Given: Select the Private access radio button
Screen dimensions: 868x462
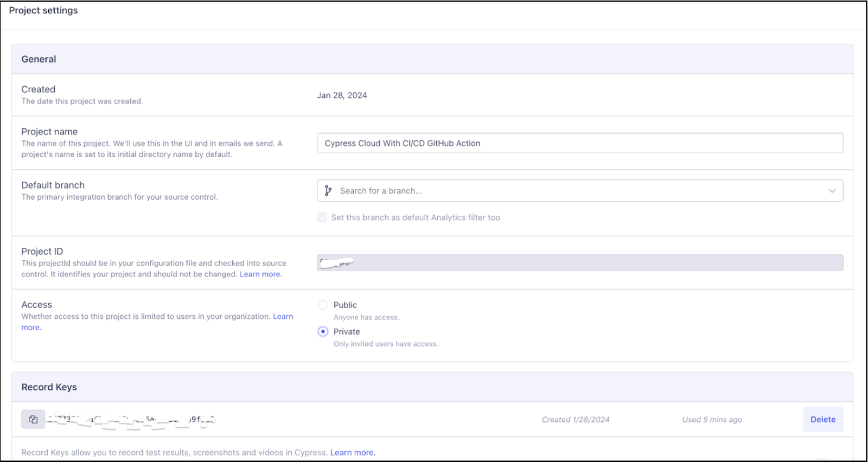Looking at the screenshot, I should tap(323, 331).
